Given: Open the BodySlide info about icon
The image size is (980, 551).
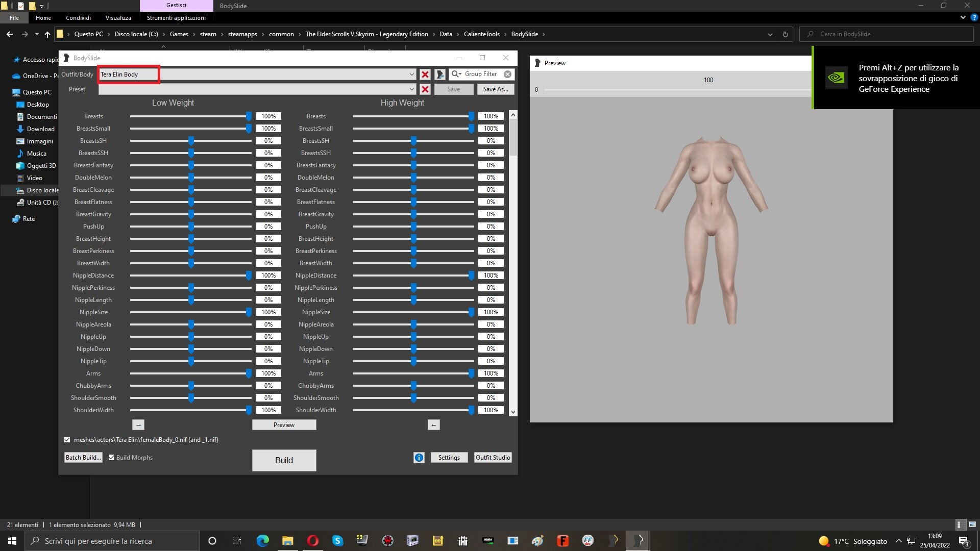Looking at the screenshot, I should (419, 458).
